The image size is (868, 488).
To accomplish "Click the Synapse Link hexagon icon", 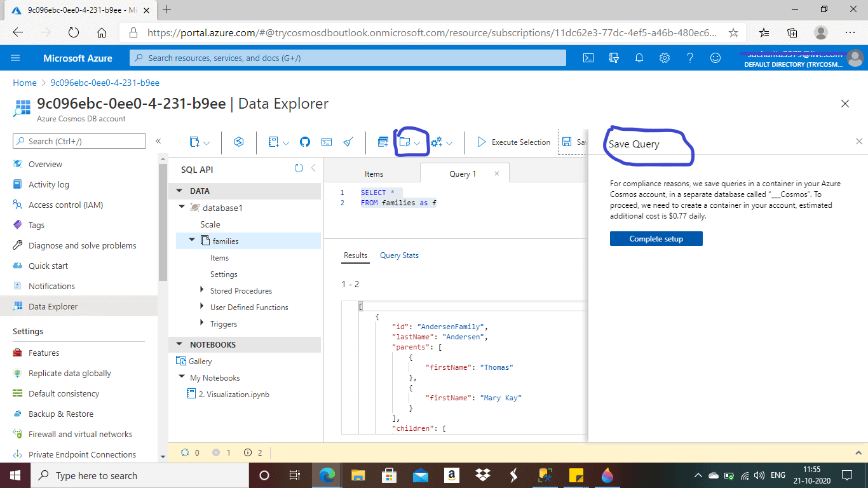I will pyautogui.click(x=239, y=142).
